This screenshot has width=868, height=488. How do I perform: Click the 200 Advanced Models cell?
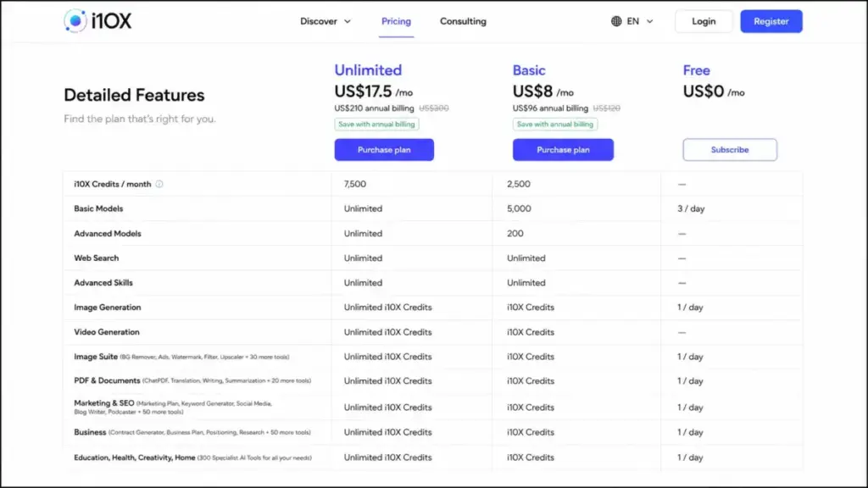point(515,234)
